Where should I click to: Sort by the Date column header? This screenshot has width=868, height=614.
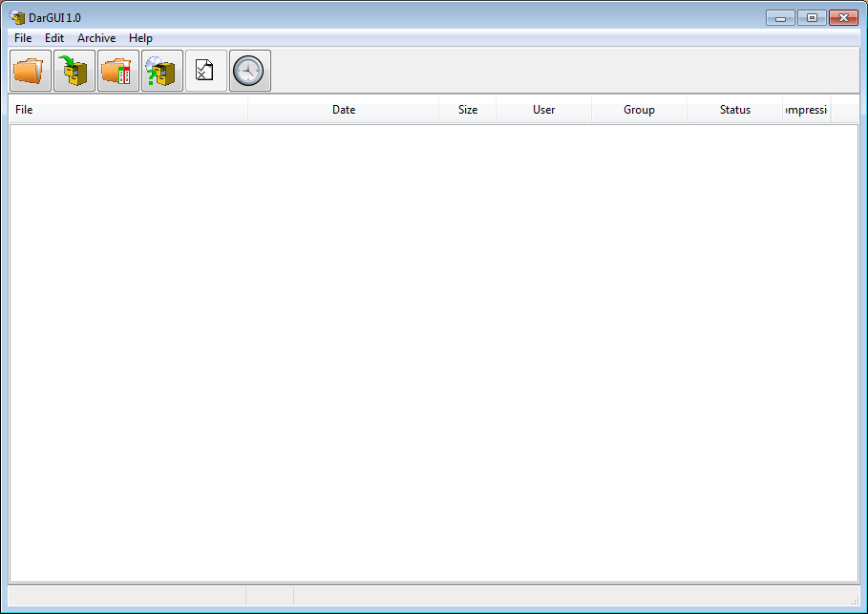[343, 110]
